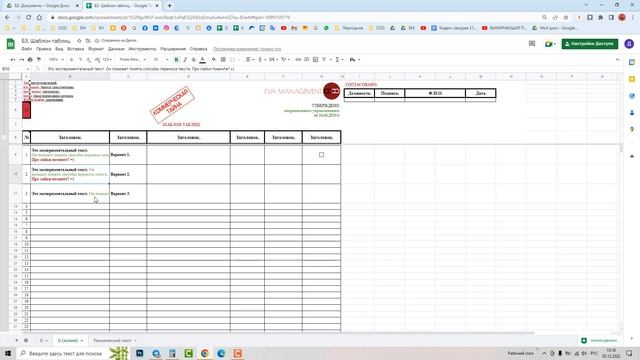The height and width of the screenshot is (360, 640).
Task: Print the spreadsheet using printer icon
Action: pos(30,60)
